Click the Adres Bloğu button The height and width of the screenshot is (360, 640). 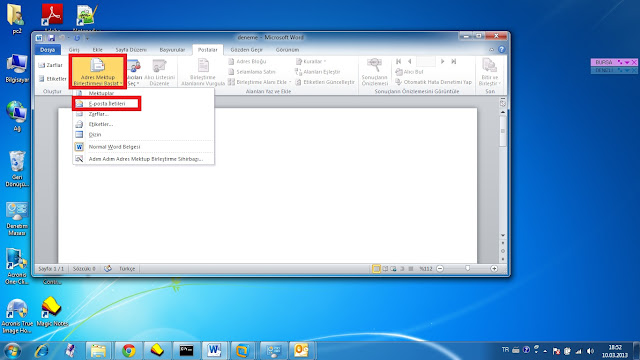247,61
